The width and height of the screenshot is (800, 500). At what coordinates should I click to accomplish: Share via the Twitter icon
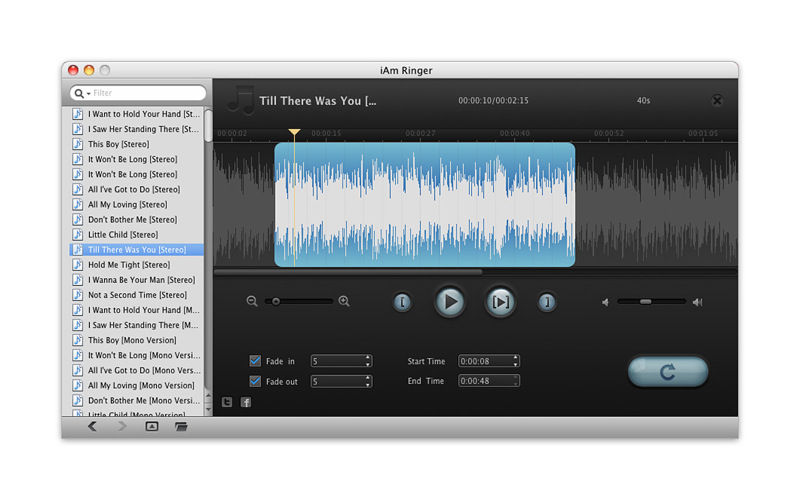click(x=227, y=402)
